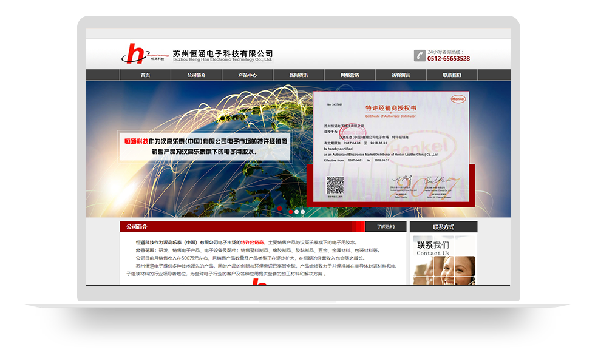Open the 公司简介 navigation menu item
Screen dimensions: 595x364
click(x=196, y=75)
